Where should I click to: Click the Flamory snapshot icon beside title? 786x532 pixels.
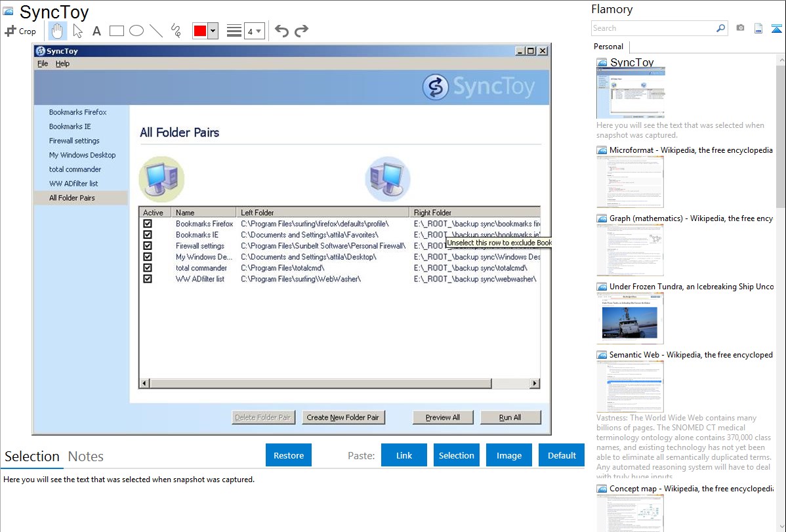[x=8, y=10]
